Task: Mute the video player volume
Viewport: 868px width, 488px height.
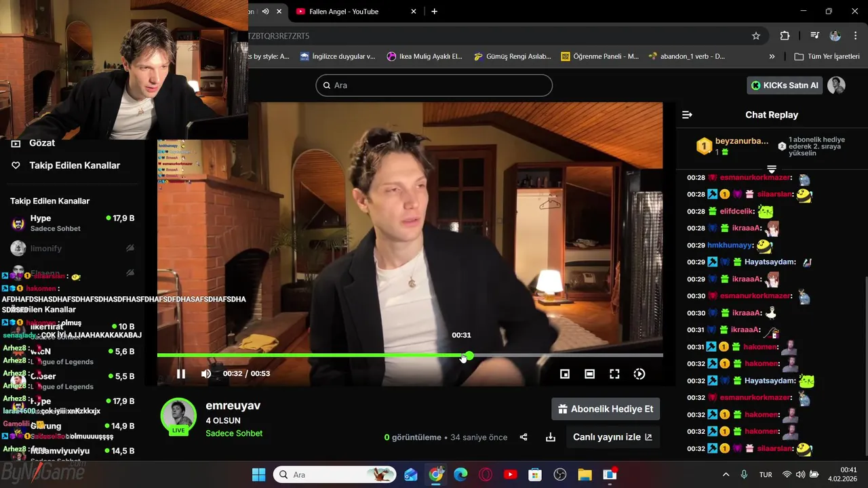Action: click(x=206, y=373)
